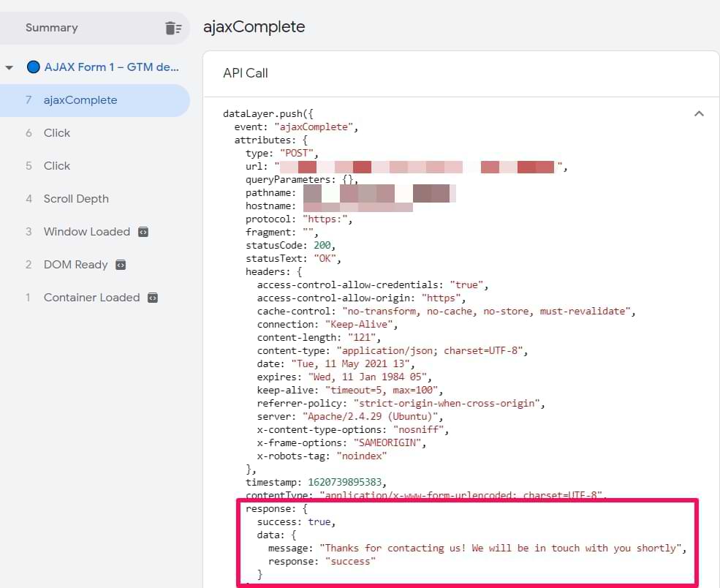
Task: Open the Scroll Depth event
Action: tap(76, 199)
